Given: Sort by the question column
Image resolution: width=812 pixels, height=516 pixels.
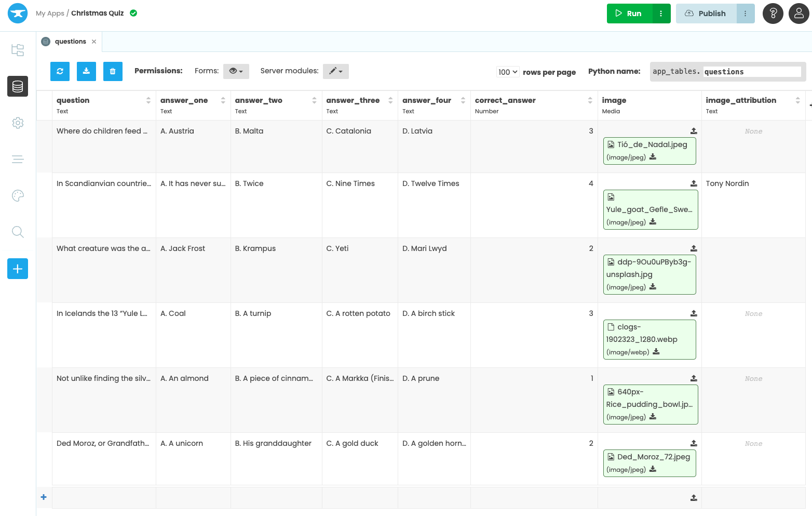Looking at the screenshot, I should click(148, 100).
